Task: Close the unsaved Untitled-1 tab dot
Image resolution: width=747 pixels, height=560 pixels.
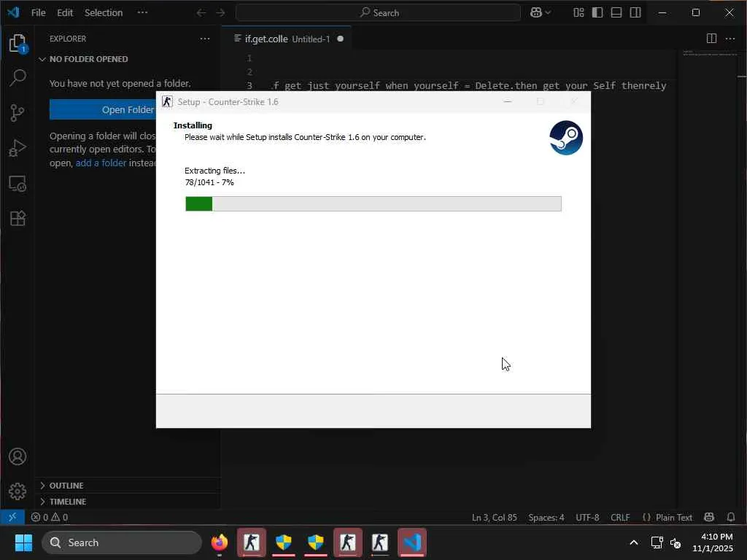Action: tap(340, 39)
